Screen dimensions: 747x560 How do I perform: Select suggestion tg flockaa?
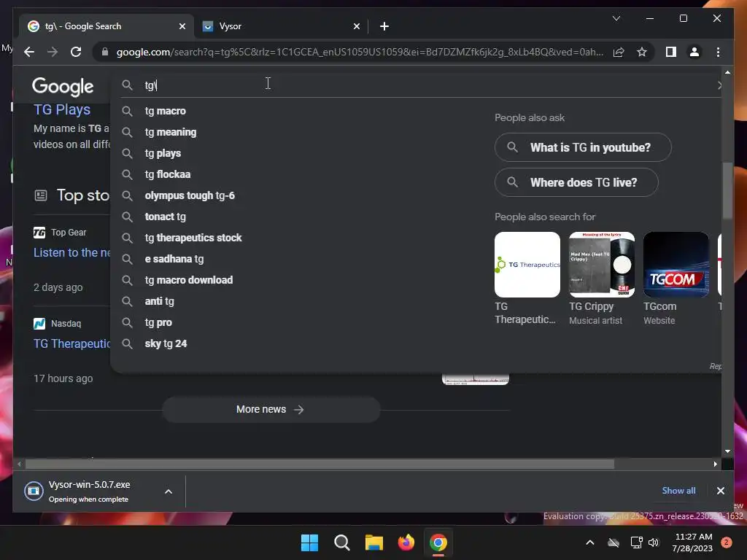pyautogui.click(x=168, y=174)
